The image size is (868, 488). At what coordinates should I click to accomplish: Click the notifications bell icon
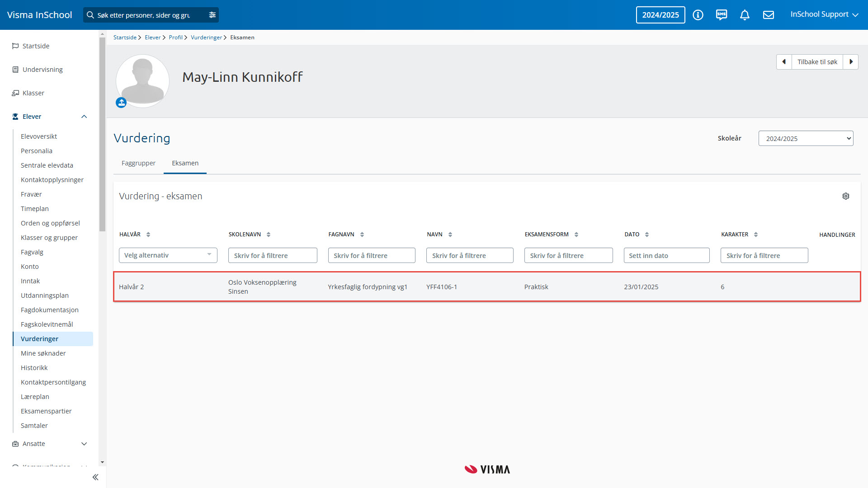[745, 15]
